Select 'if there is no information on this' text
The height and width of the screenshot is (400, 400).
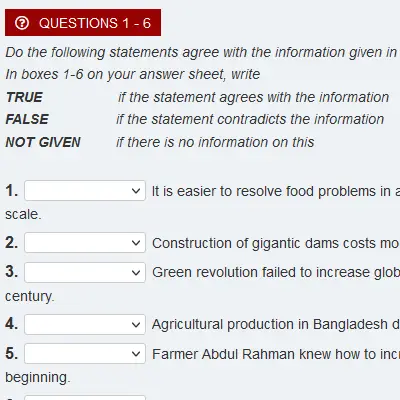[215, 142]
